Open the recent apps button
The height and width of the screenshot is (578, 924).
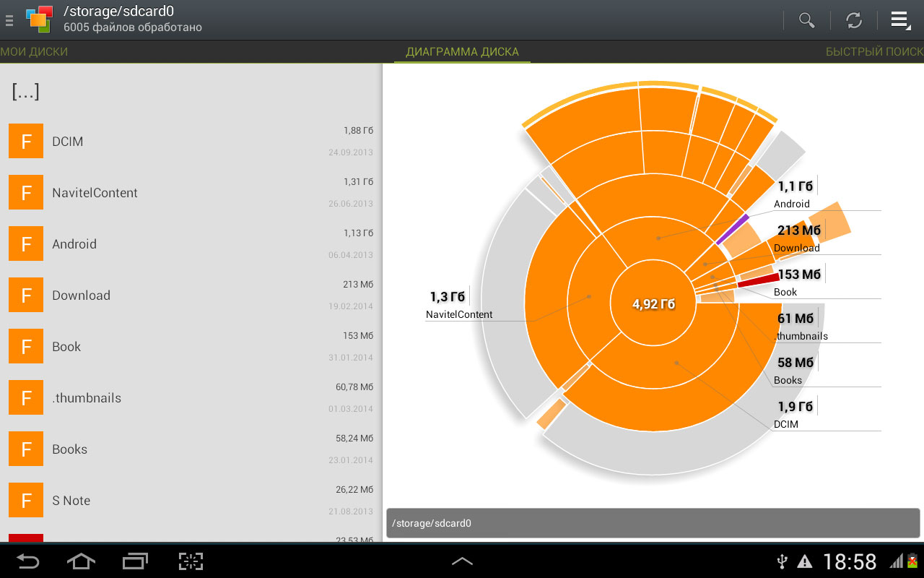[135, 561]
